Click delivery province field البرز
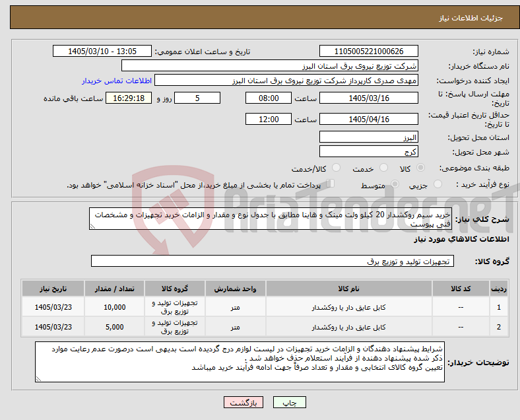Viewport: 520px width, 420px height. [x=368, y=137]
